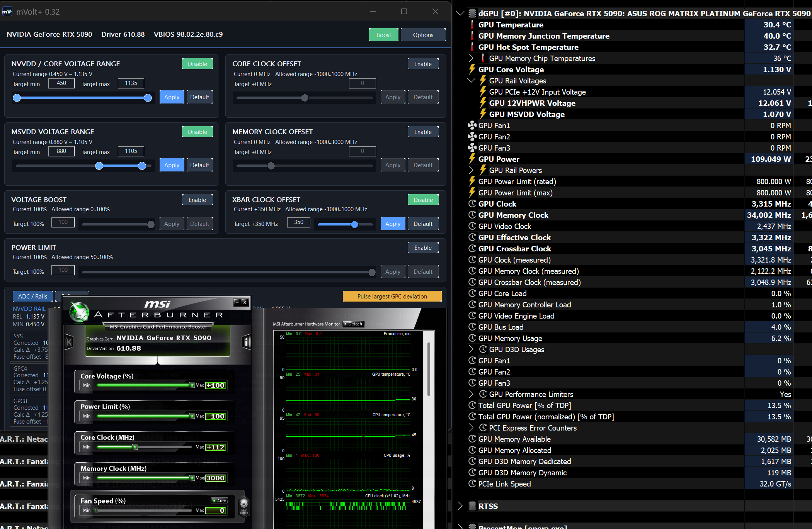Click the XBAR target offset input field

click(x=299, y=222)
